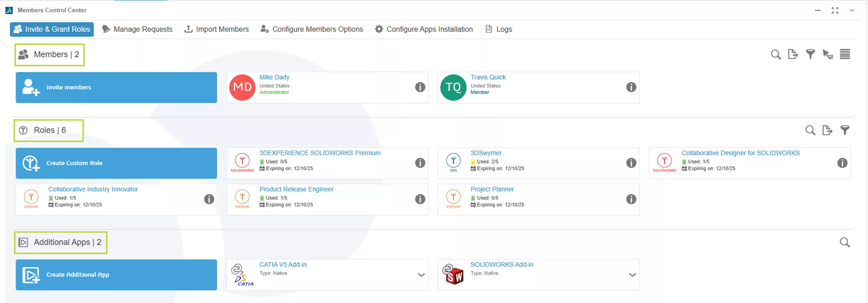Expand the CATIA V5 Add-in card
The height and width of the screenshot is (303, 868).
coord(421,275)
